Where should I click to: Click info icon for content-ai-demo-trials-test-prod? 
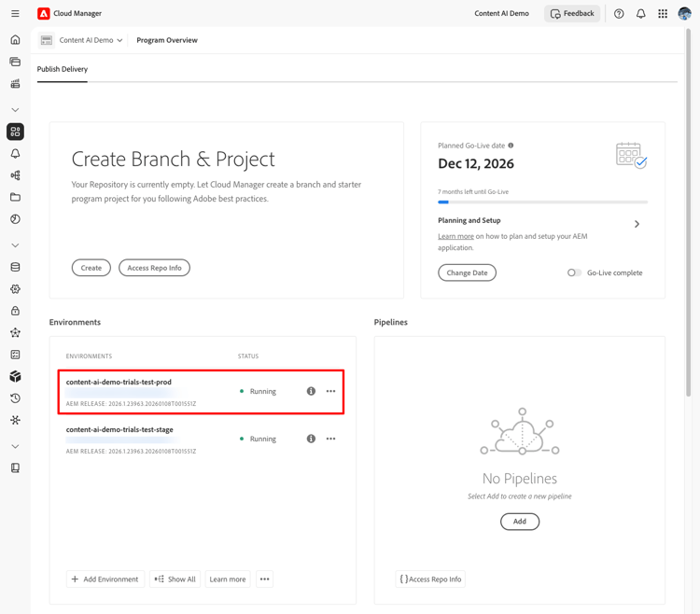pos(311,391)
